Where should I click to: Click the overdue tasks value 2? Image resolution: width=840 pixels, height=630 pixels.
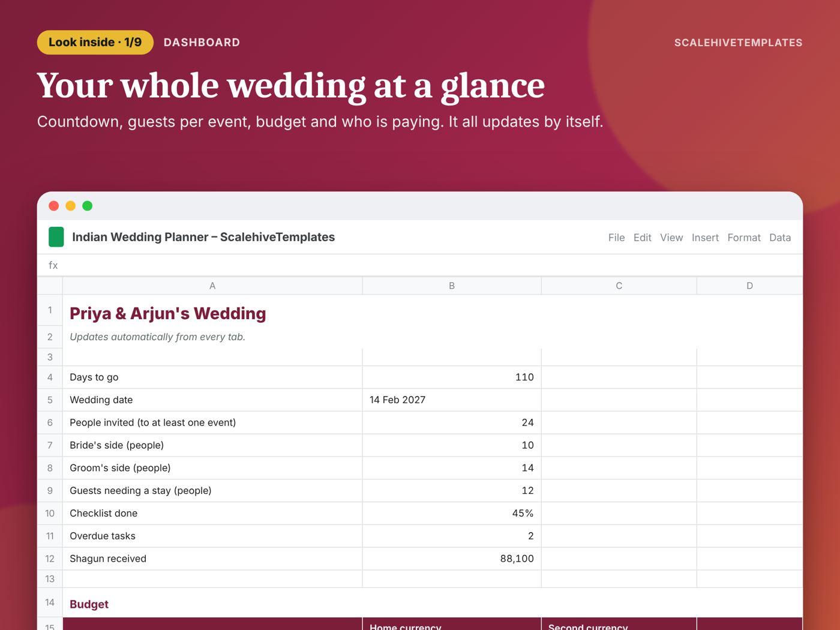pyautogui.click(x=452, y=536)
